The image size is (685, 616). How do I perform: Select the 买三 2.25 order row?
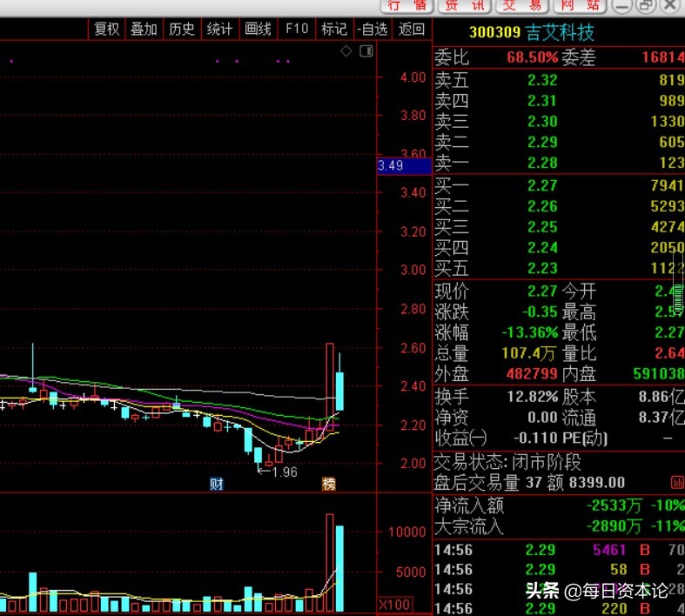coord(559,227)
